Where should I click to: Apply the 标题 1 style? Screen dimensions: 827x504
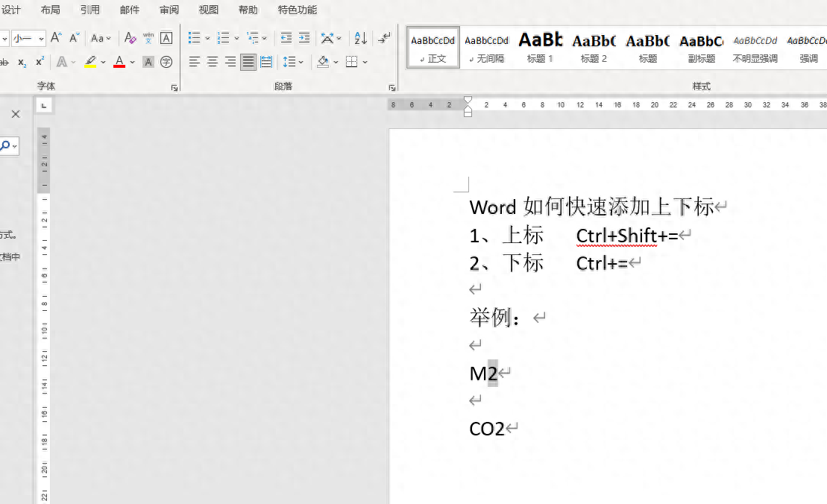tap(540, 48)
